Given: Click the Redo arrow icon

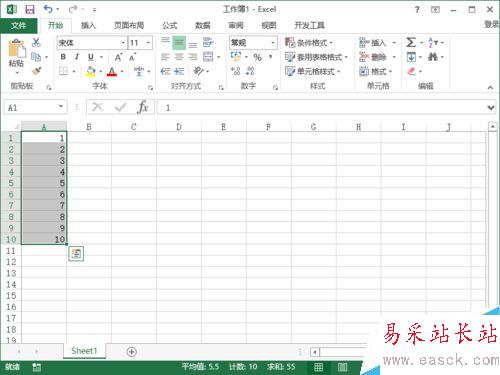Looking at the screenshot, I should (73, 9).
